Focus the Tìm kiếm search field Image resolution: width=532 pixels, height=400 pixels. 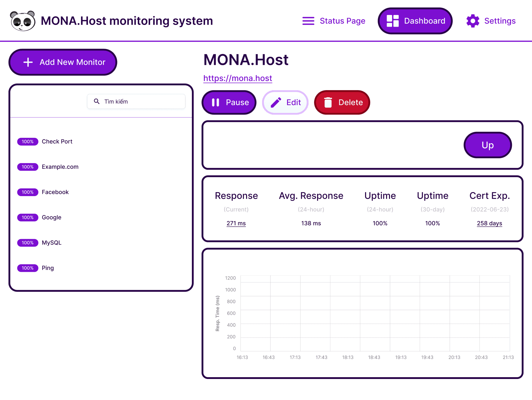[x=136, y=102]
